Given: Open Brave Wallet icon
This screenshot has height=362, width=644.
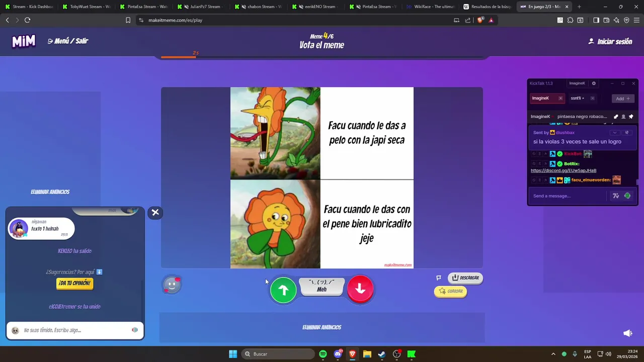Looking at the screenshot, I should point(606,20).
